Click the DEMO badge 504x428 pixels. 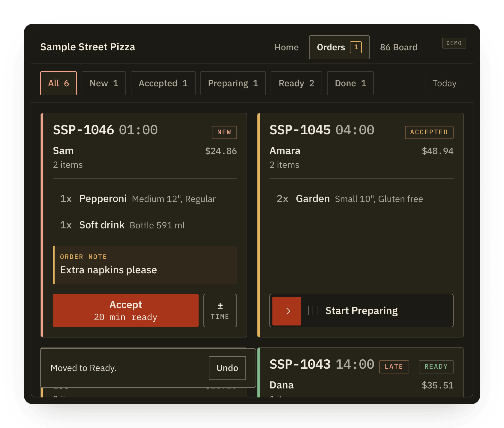[x=454, y=43]
